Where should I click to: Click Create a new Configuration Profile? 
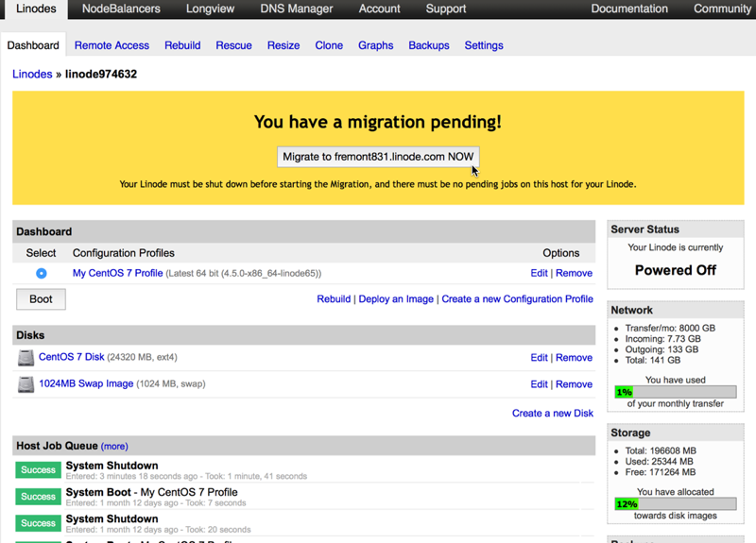pyautogui.click(x=517, y=299)
